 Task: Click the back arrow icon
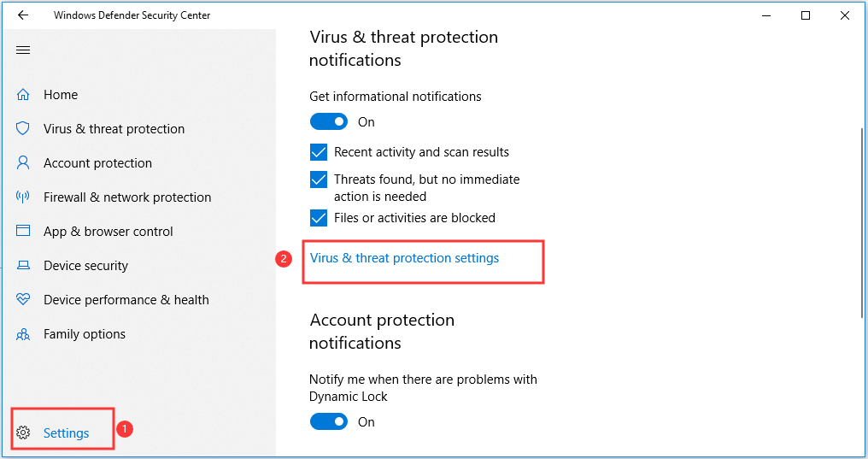point(23,15)
